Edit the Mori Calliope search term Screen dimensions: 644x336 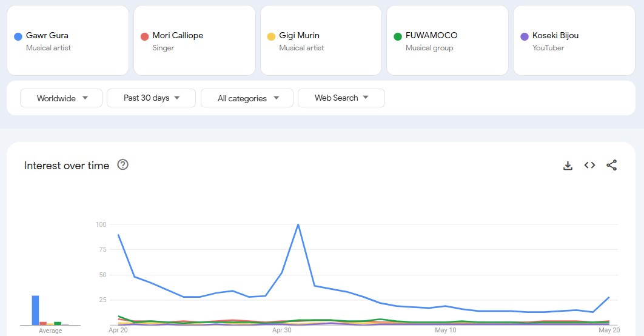[x=194, y=41]
